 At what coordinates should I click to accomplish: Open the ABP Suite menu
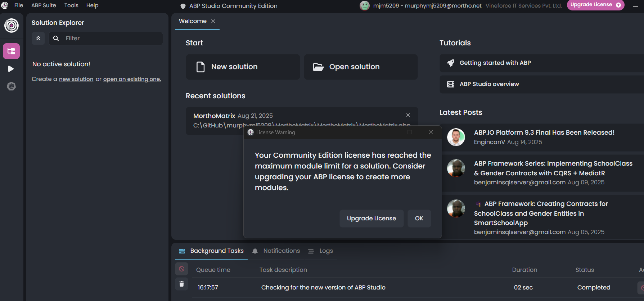tap(44, 5)
